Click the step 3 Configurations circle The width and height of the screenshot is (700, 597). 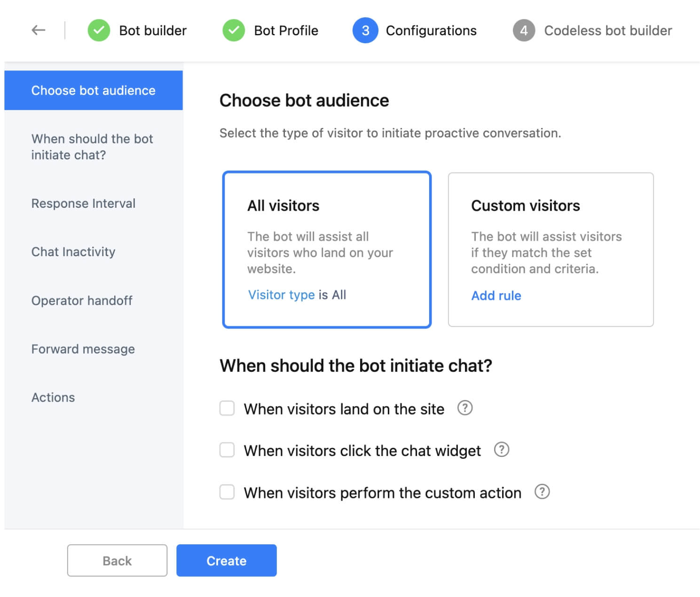coord(365,31)
